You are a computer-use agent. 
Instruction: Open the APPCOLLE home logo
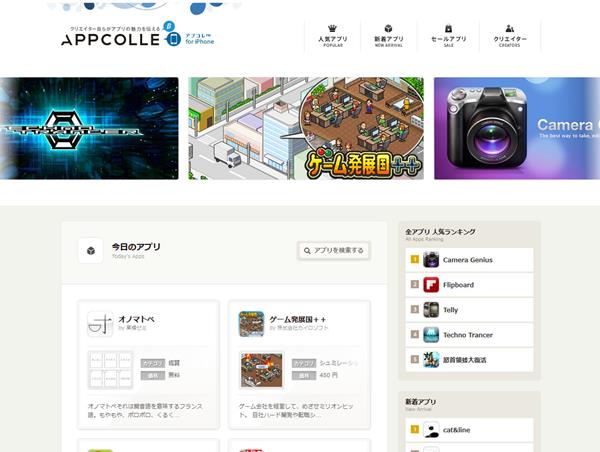[111, 39]
